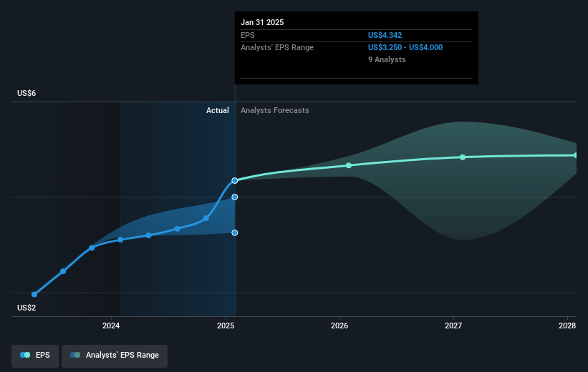Image resolution: width=588 pixels, height=372 pixels.
Task: Click the EPS legend color swatch
Action: (25, 355)
